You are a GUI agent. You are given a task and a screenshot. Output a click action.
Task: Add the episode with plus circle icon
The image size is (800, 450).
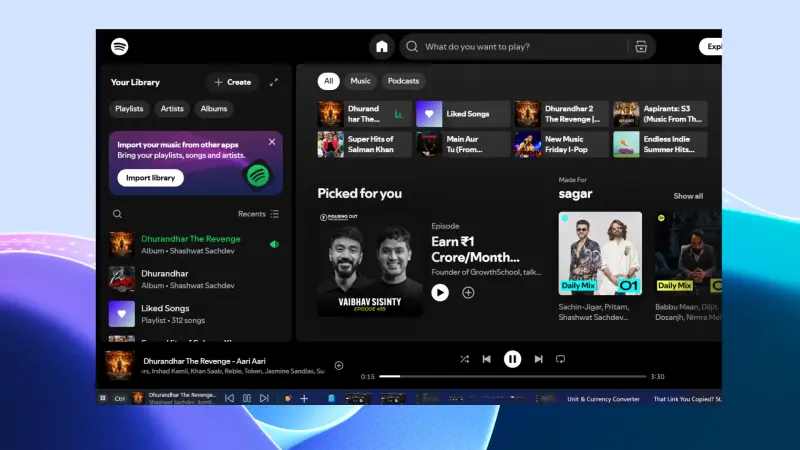tap(468, 292)
